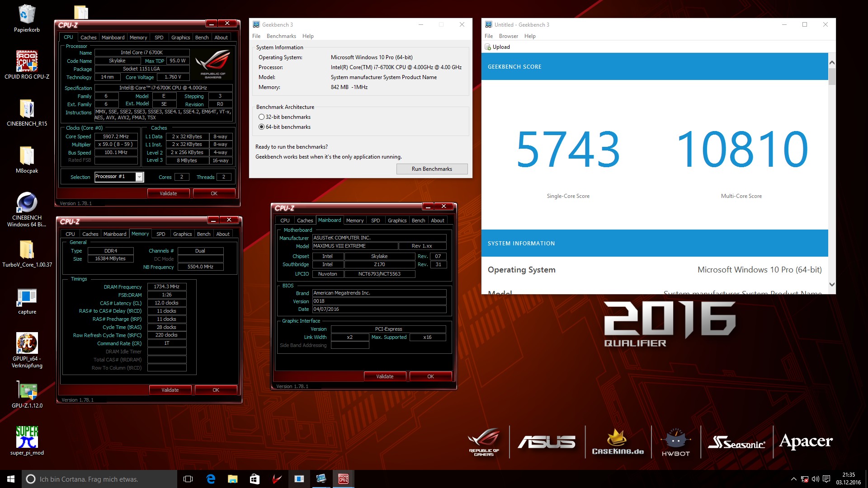Open TurboV_Core_1.00.37 folder icon
868x488 pixels.
pyautogui.click(x=27, y=253)
